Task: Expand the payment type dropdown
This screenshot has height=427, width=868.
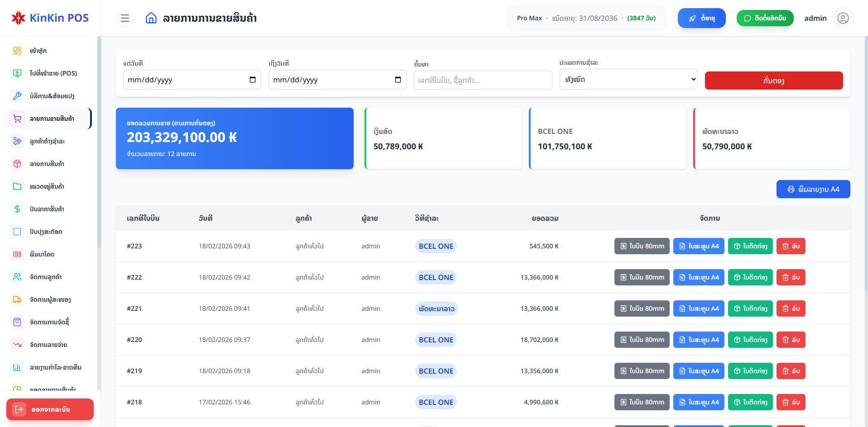Action: [628, 80]
